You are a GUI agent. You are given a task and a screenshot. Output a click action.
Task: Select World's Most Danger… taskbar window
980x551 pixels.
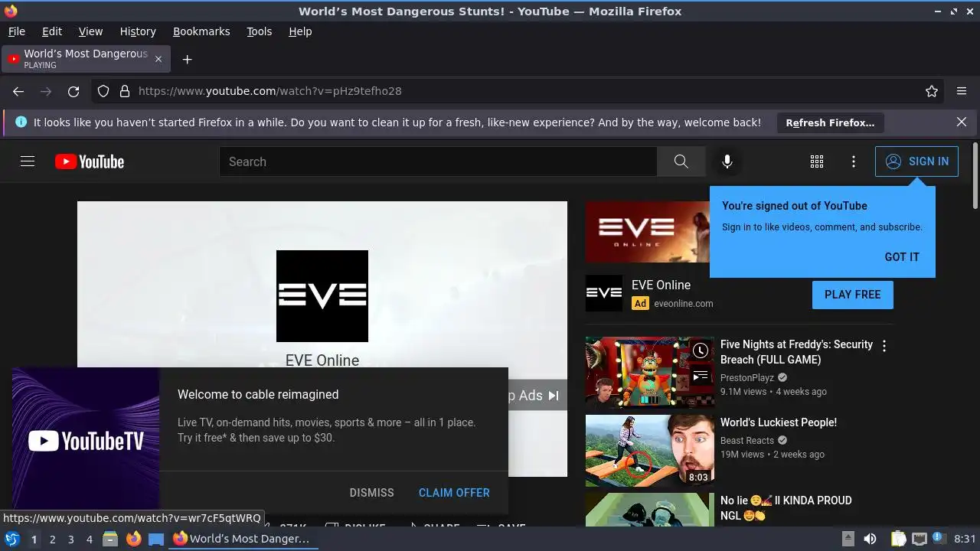pyautogui.click(x=242, y=539)
